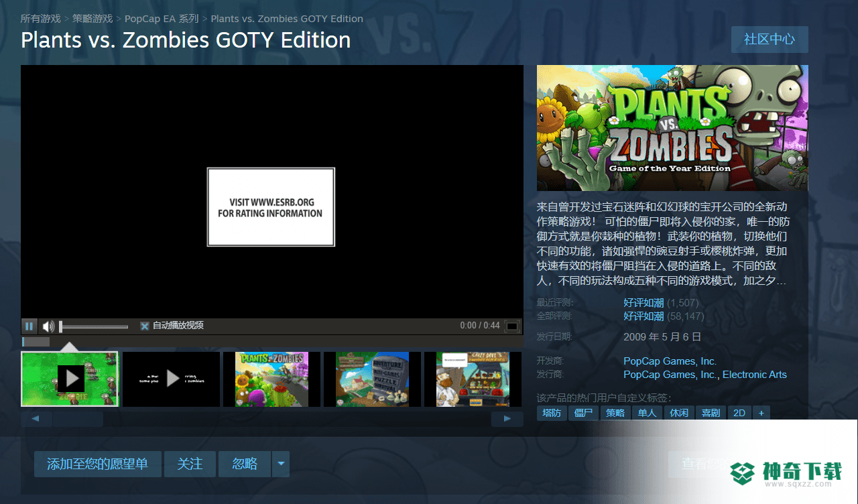Select the 休闲 tag
This screenshot has width=858, height=504.
coord(679,413)
